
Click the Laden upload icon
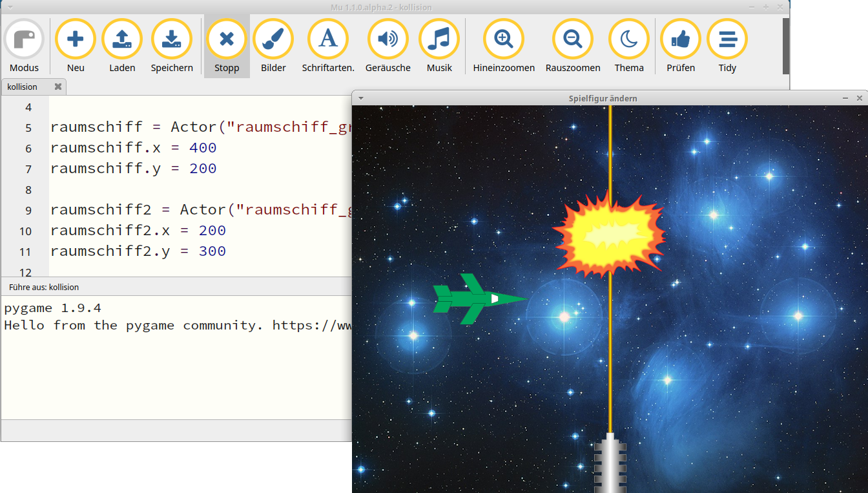[122, 40]
